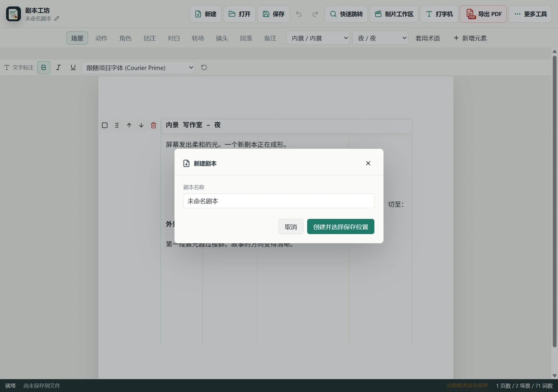
Task: Click the 新建 toolbar button
Action: [206, 14]
